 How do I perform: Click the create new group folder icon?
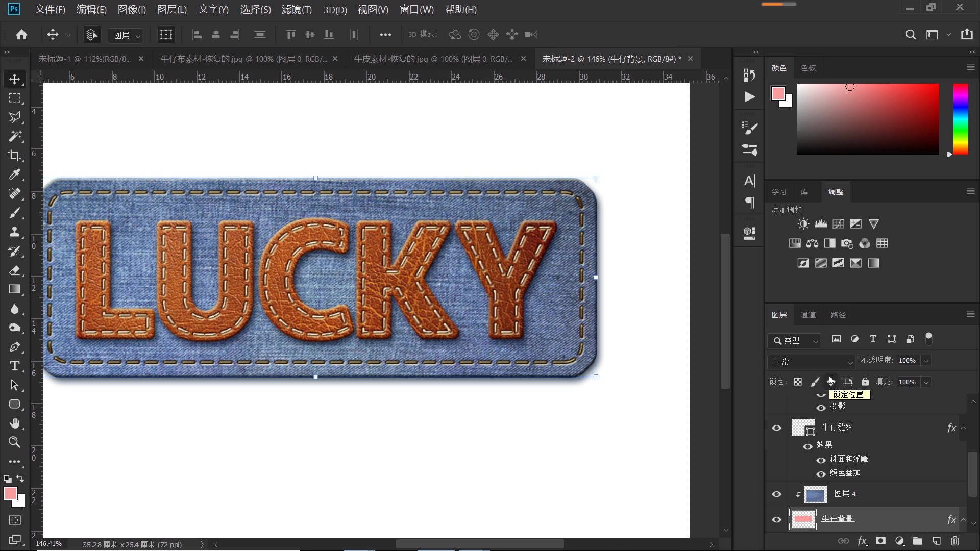pyautogui.click(x=918, y=541)
